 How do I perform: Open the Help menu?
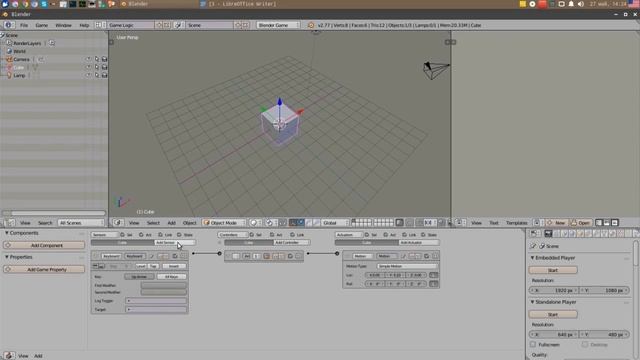click(x=84, y=25)
